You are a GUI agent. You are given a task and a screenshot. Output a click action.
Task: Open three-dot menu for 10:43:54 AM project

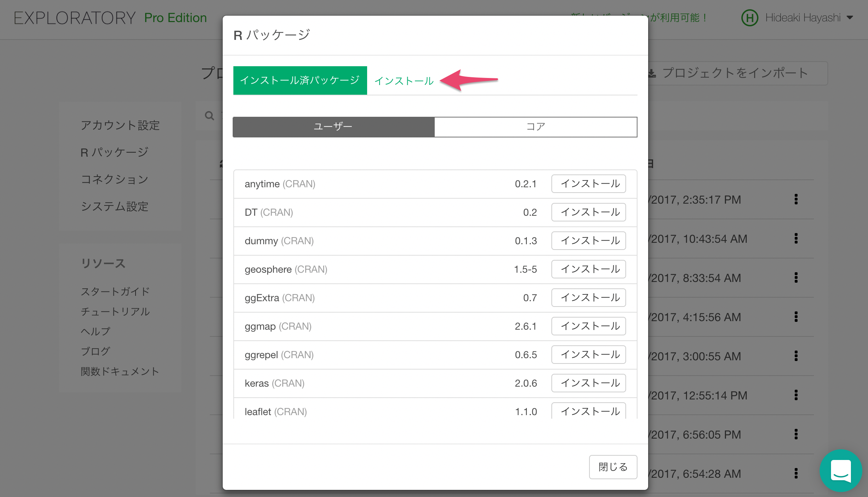point(796,239)
